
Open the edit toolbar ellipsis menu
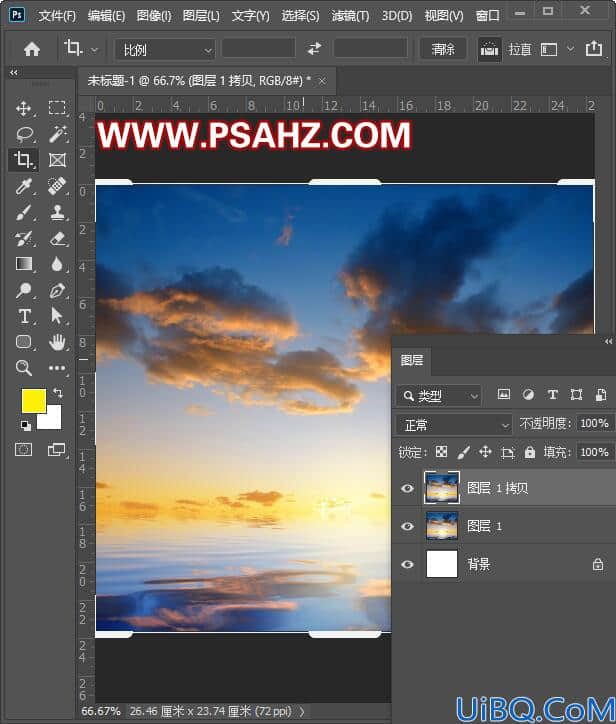(57, 368)
